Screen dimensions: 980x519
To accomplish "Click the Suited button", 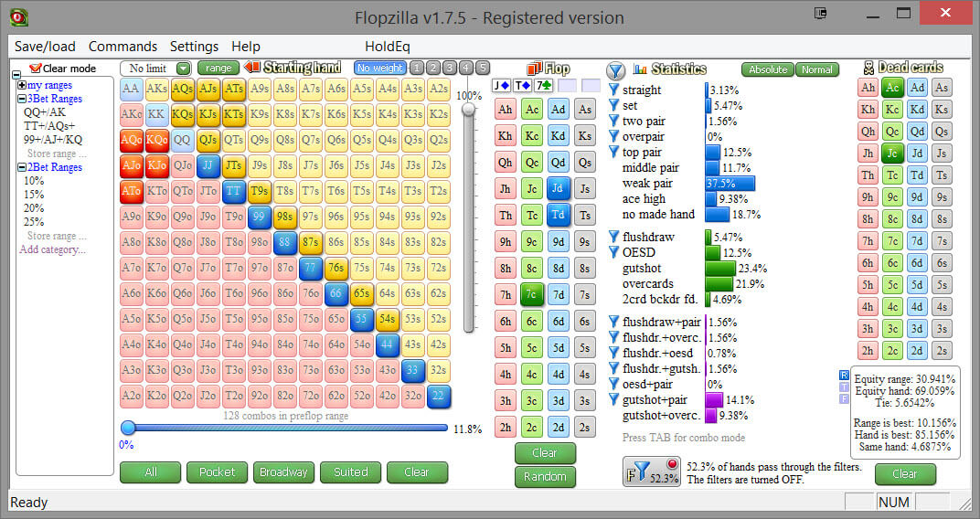I will [x=351, y=472].
